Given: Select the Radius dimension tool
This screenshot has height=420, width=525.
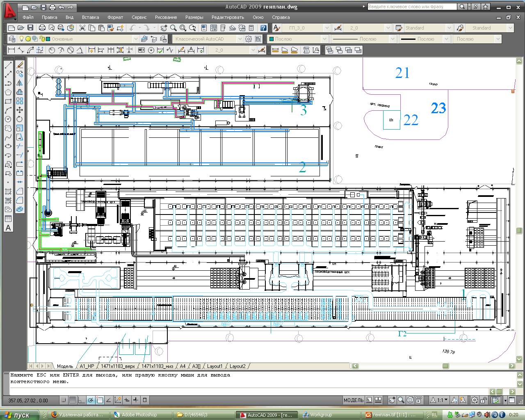Looking at the screenshot, I should tap(52, 50).
